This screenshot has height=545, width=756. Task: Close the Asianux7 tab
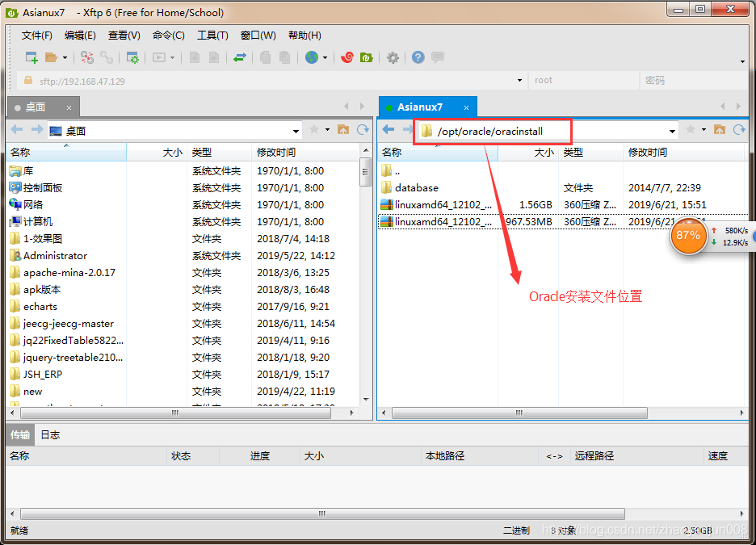point(466,107)
